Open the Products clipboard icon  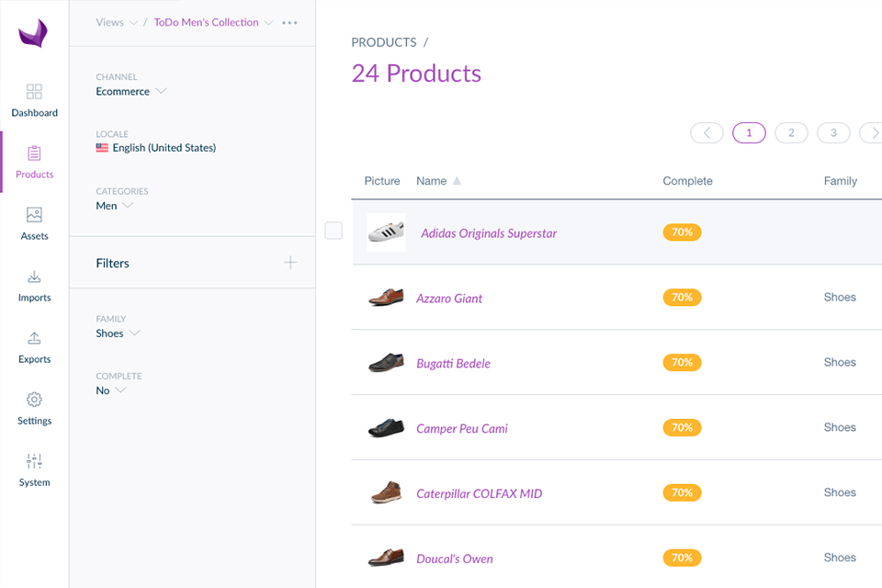coord(34,153)
